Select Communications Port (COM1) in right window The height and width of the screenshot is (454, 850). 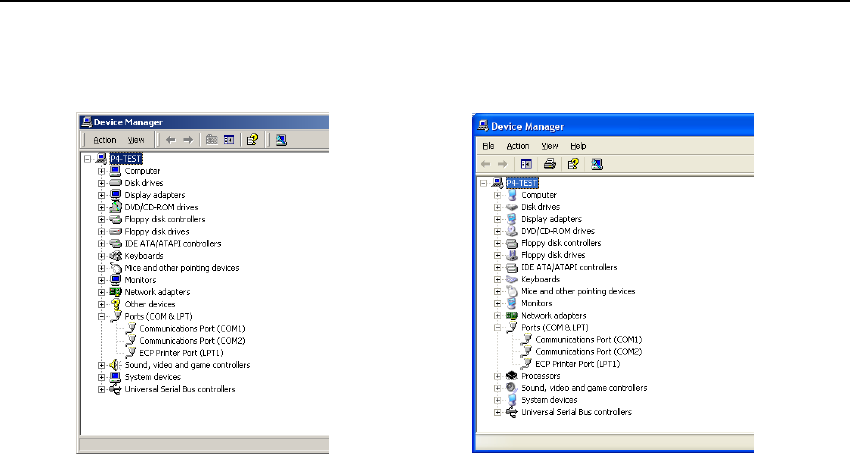(x=589, y=340)
